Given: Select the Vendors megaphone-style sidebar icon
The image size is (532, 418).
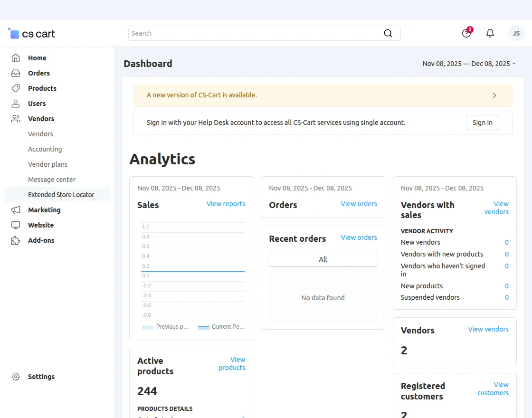Looking at the screenshot, I should pyautogui.click(x=16, y=118).
